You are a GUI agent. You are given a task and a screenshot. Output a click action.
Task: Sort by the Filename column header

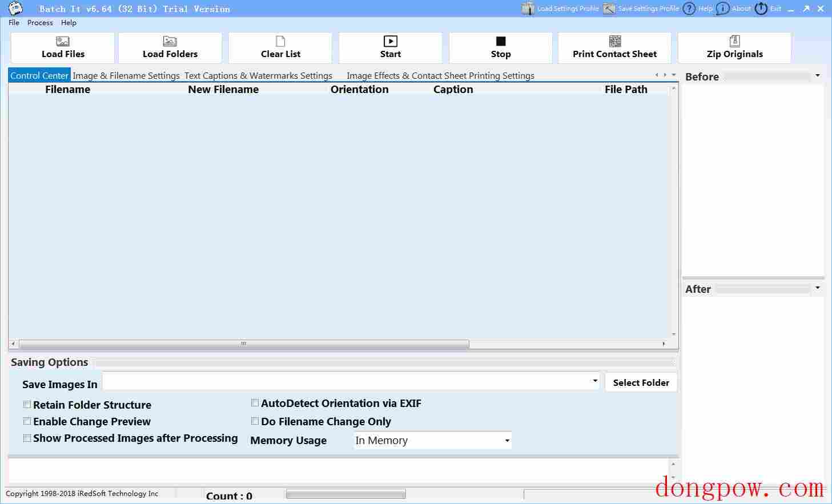[68, 90]
